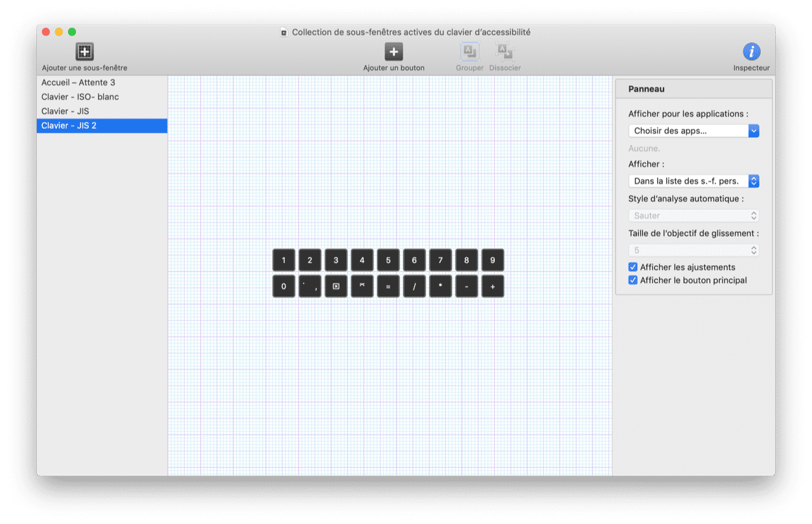Screen dimensions: 812x524
Task: Click the number 0 key button
Action: [x=284, y=286]
